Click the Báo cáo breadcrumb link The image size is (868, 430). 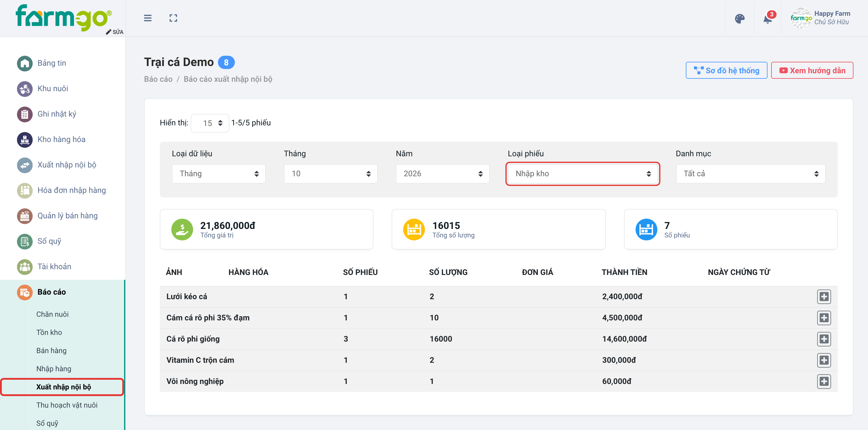[x=158, y=79]
